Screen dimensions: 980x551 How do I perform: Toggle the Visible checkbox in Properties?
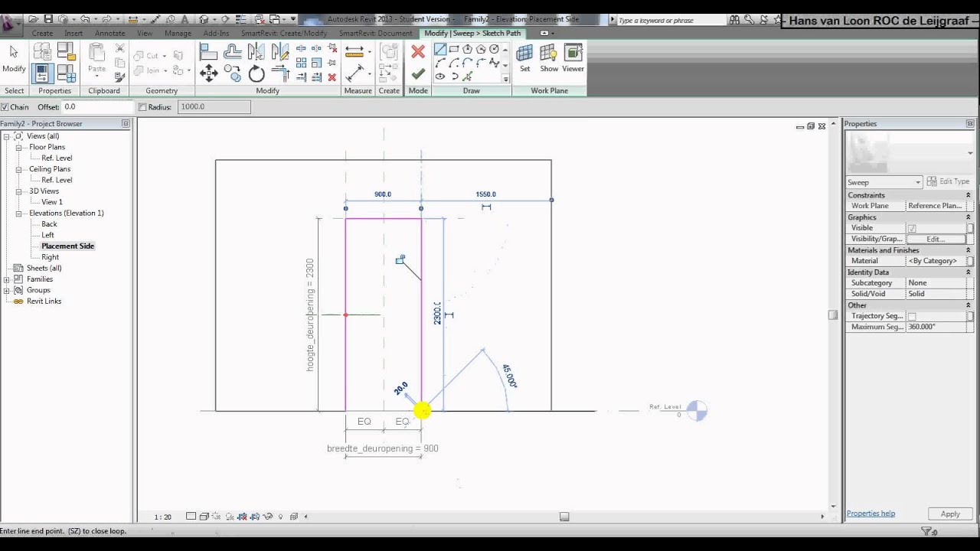coord(912,228)
